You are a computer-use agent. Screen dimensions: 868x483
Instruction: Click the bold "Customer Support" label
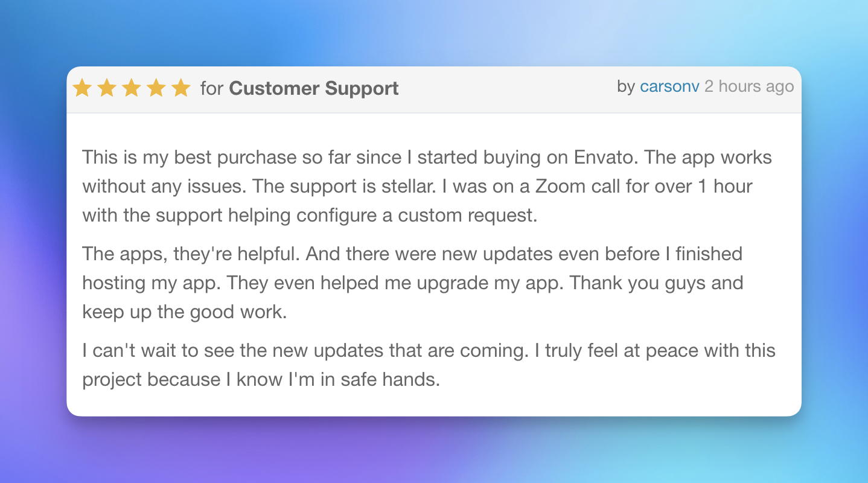point(314,88)
